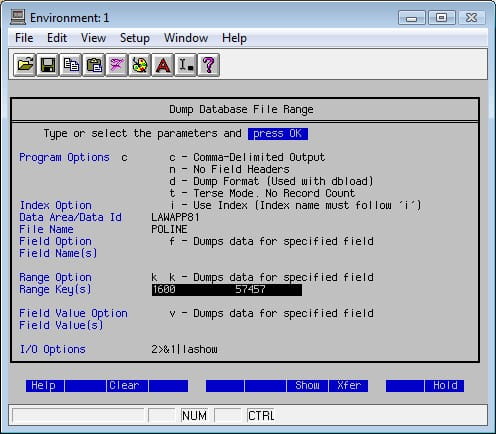Image resolution: width=496 pixels, height=434 pixels.
Task: Click the Clear function key button
Action: [127, 386]
